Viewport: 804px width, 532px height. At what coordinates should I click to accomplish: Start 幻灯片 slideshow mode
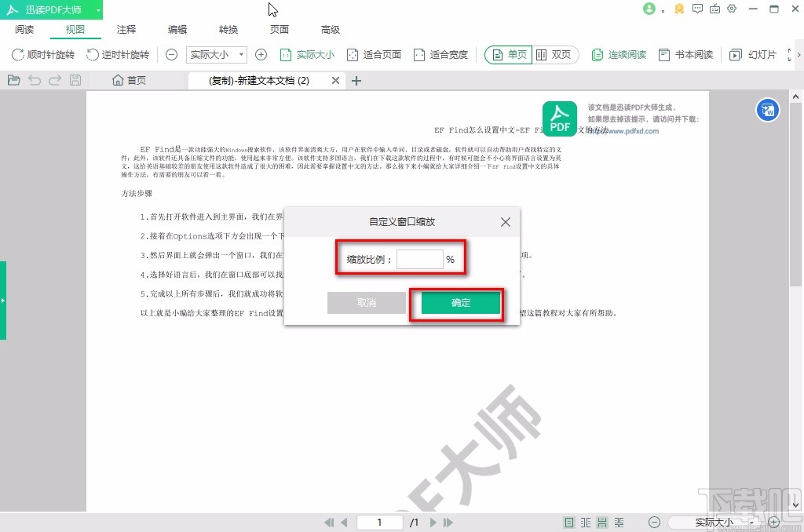click(753, 54)
